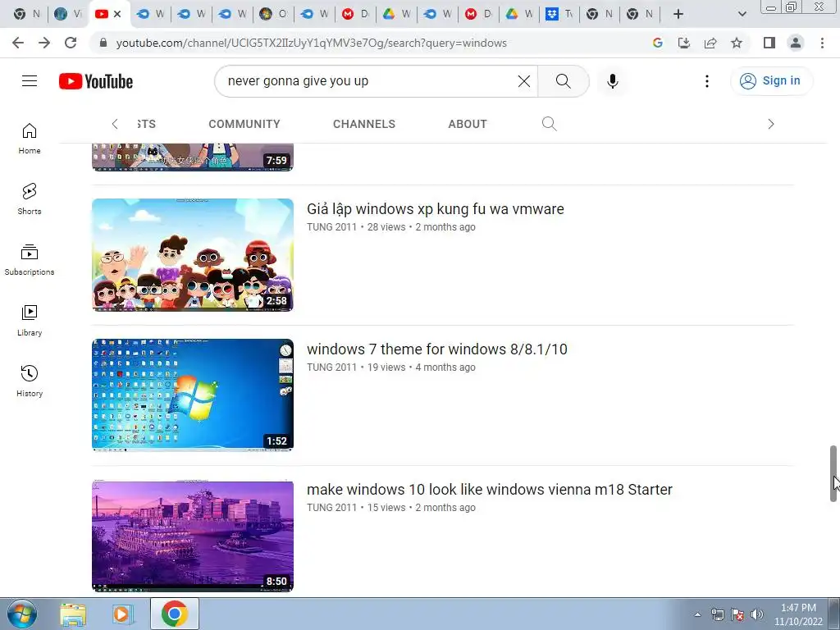The width and height of the screenshot is (840, 630).
Task: Click the Chrome taskbar button
Action: [x=174, y=614]
